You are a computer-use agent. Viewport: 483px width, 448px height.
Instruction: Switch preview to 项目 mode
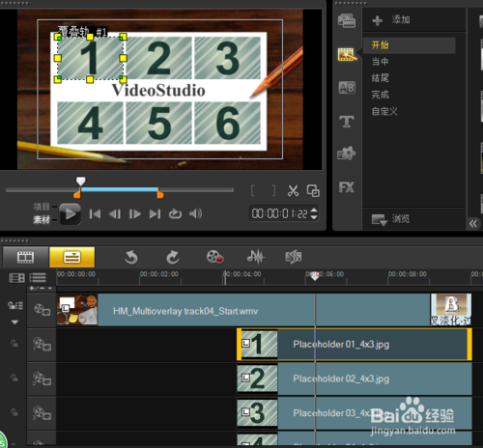(42, 207)
